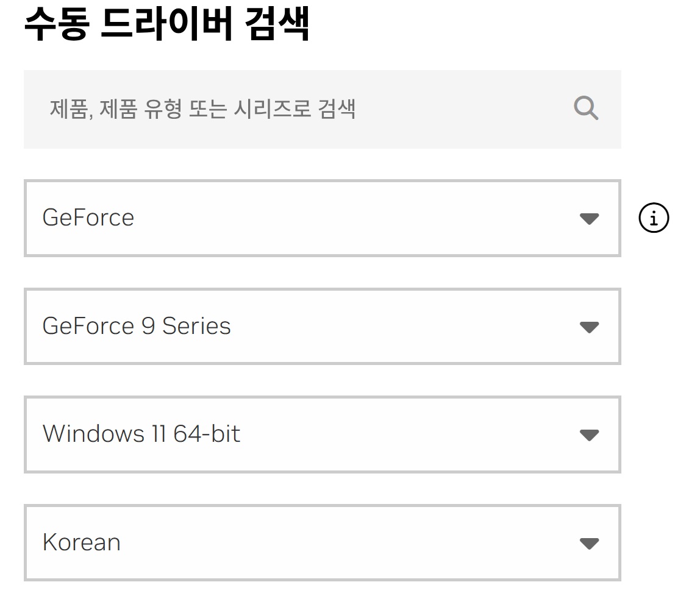Expand the Korean language dropdown
Image resolution: width=700 pixels, height=596 pixels.
pos(322,542)
